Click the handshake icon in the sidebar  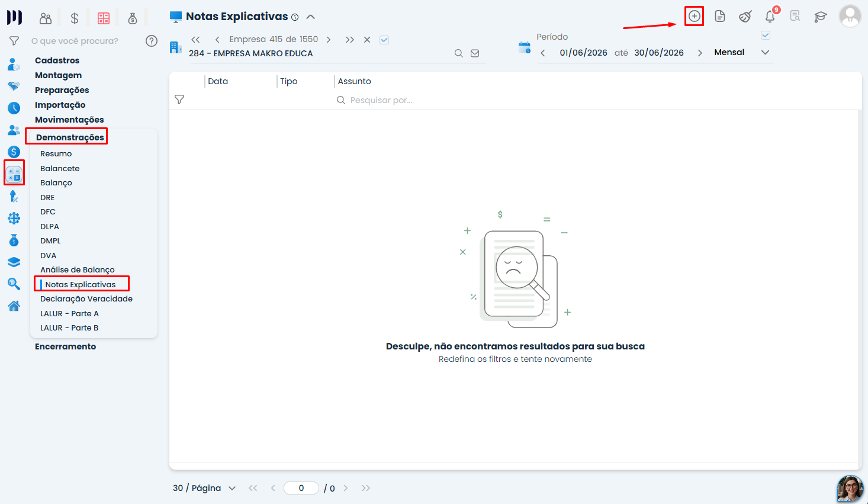14,86
